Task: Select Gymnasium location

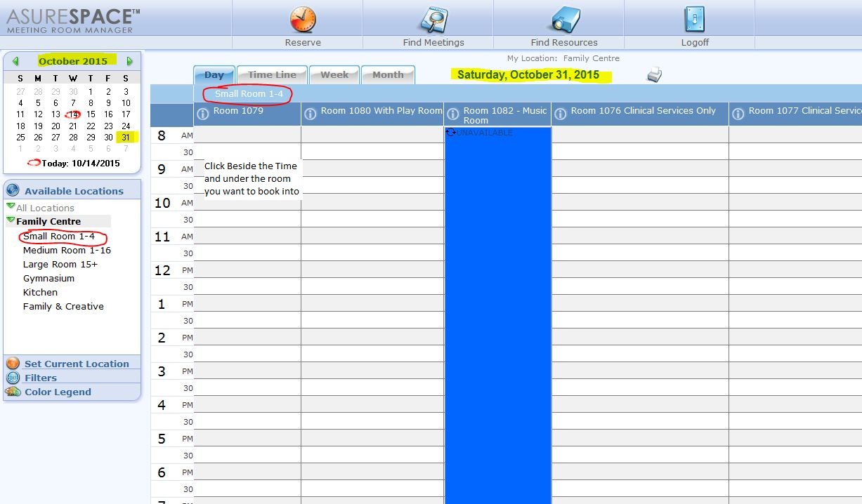Action: (x=48, y=278)
